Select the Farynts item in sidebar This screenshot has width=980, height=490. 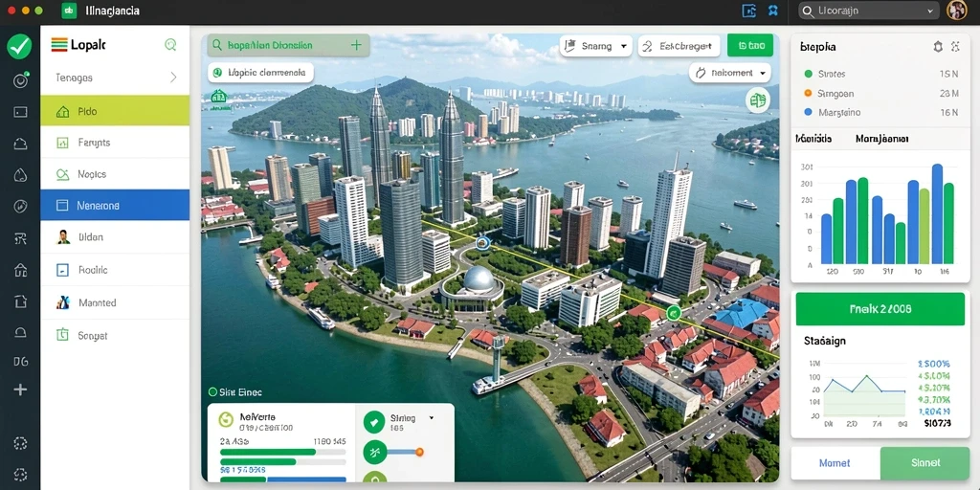pyautogui.click(x=115, y=143)
